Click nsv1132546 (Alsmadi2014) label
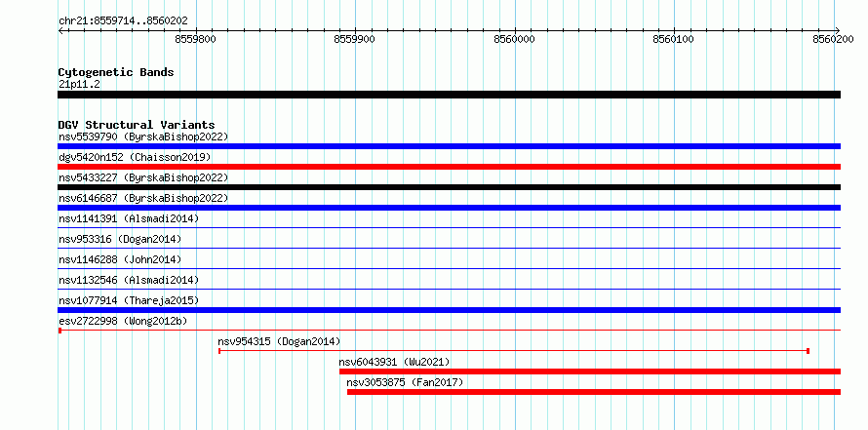Screen dimensions: 868x430 pyautogui.click(x=129, y=280)
